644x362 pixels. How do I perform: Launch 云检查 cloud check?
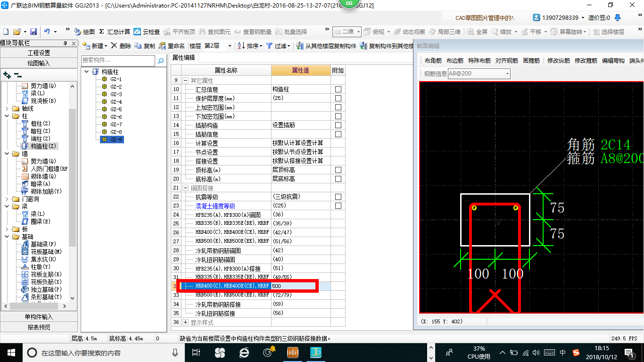click(x=147, y=32)
